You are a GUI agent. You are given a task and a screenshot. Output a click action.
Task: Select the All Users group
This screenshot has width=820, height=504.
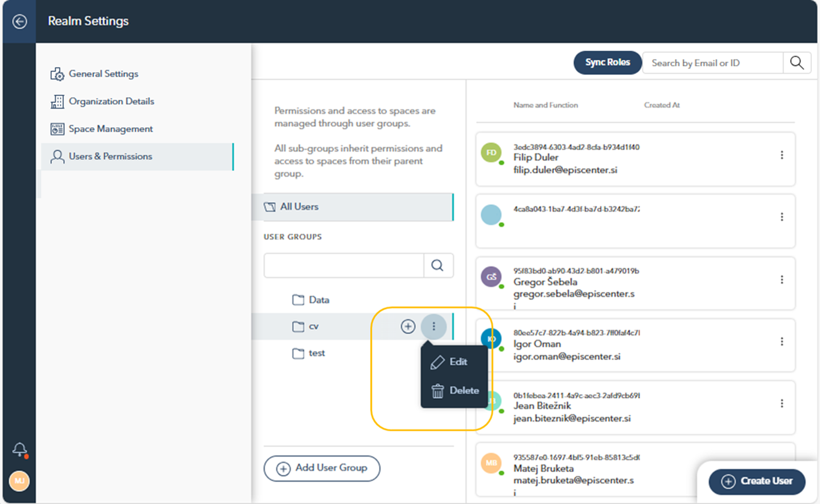click(353, 207)
